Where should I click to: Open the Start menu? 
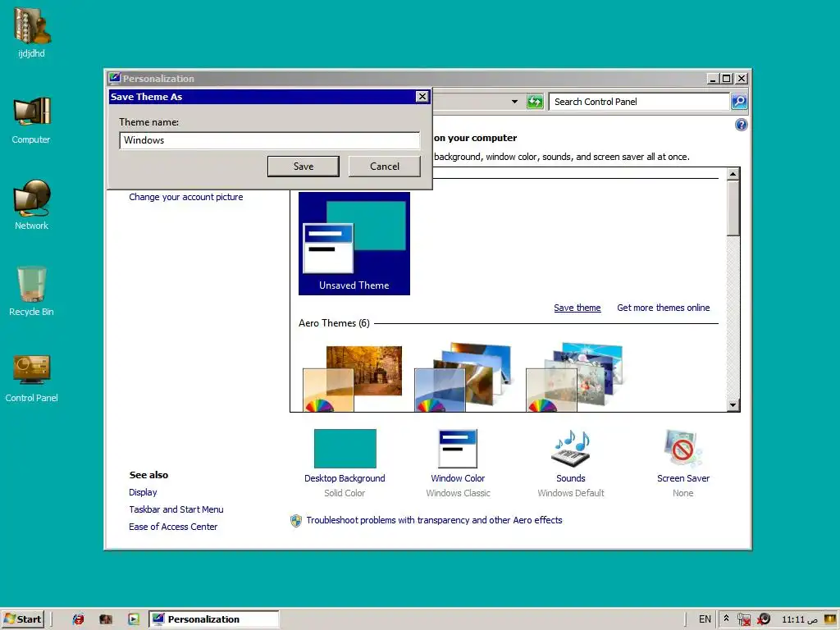(x=22, y=619)
